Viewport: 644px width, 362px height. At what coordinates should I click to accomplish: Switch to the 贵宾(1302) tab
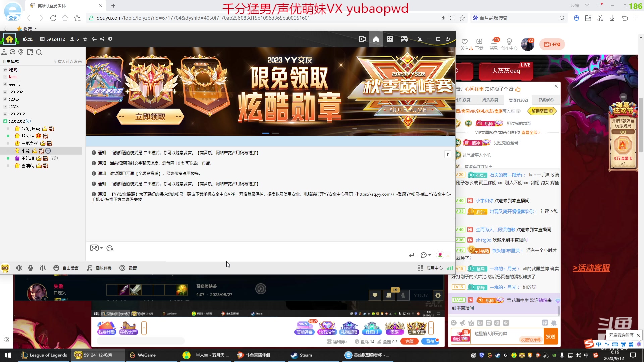point(518,100)
